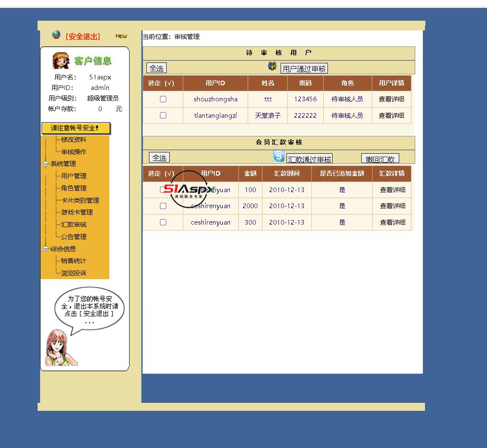This screenshot has width=487, height=448.
Task: Click the password cell 123456
Action: click(x=305, y=99)
